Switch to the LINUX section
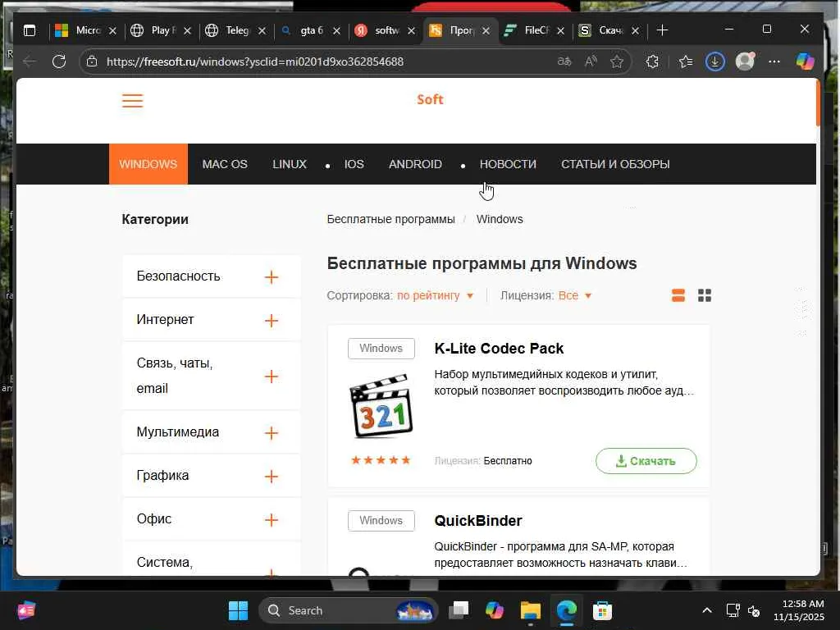 [x=290, y=164]
